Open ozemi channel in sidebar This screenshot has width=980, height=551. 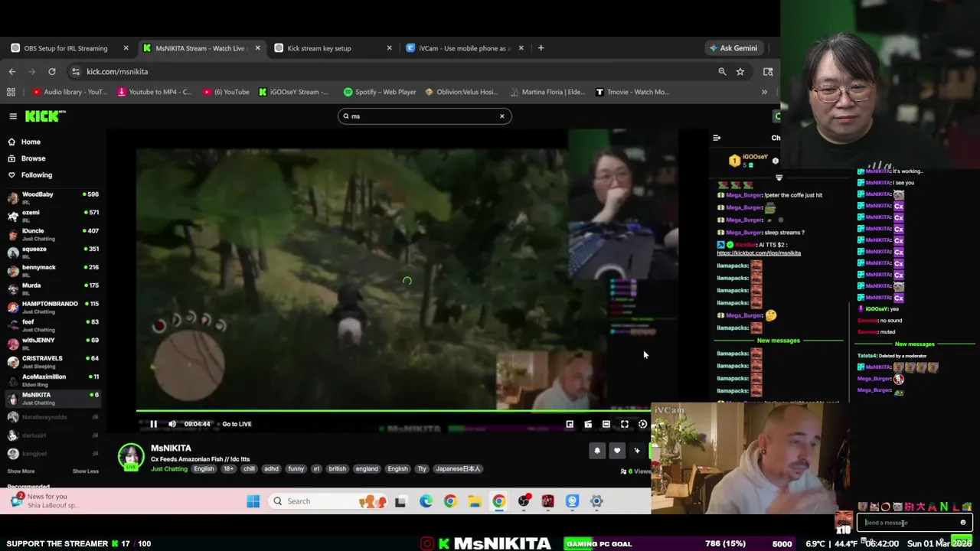(53, 216)
